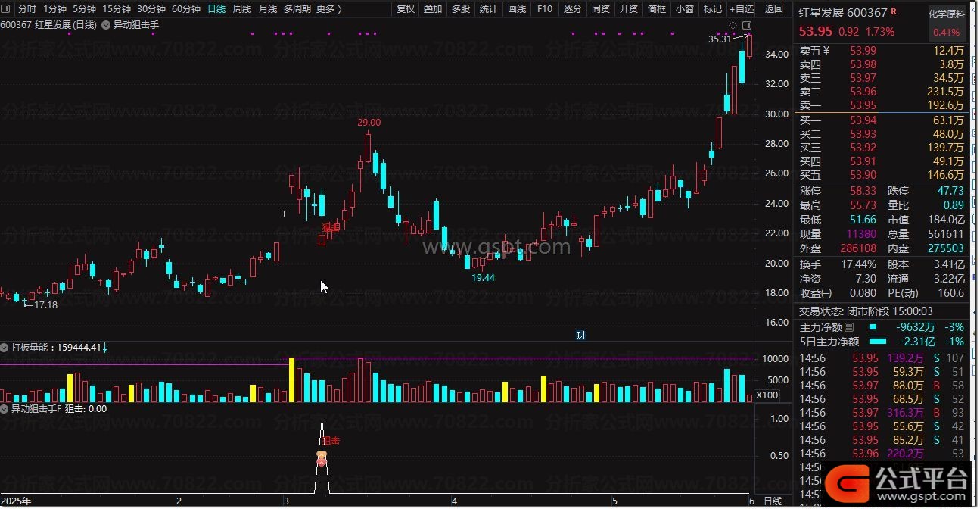Click the 19.44 low price label

[x=483, y=278]
